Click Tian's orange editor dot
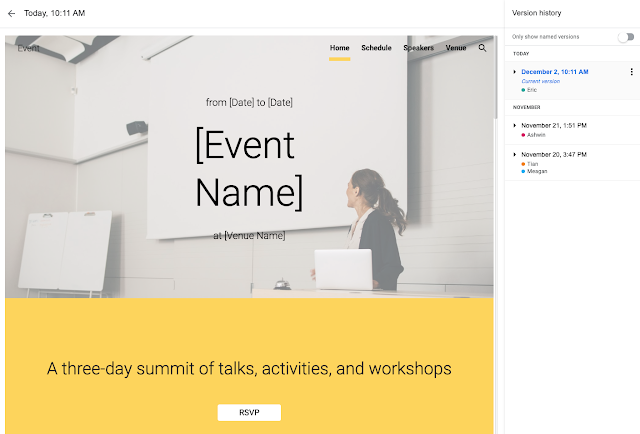The image size is (640, 434). (x=523, y=164)
